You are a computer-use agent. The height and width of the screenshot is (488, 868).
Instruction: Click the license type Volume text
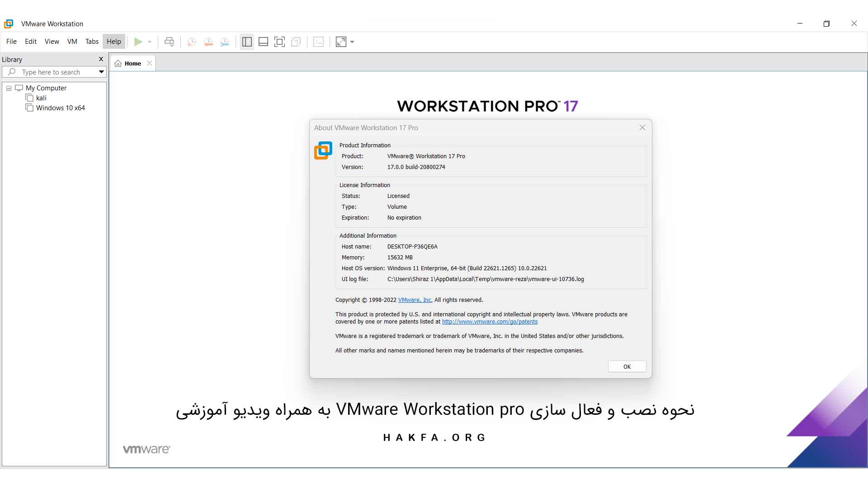(x=397, y=207)
